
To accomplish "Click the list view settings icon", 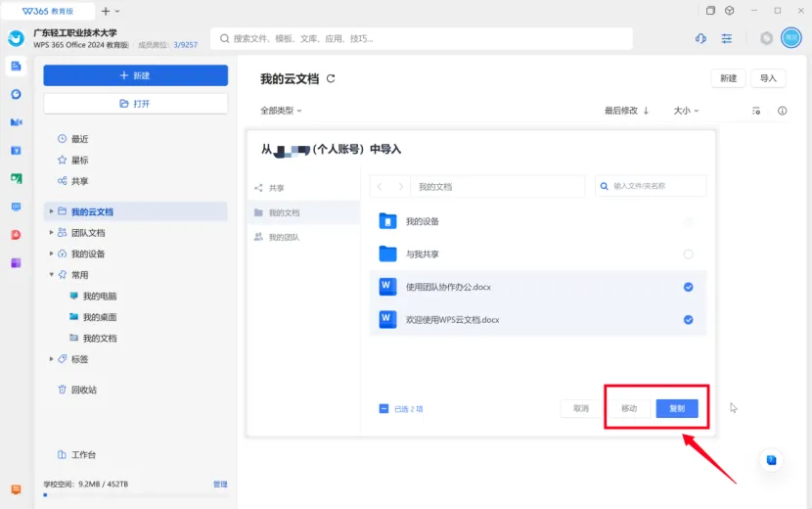I will 756,111.
